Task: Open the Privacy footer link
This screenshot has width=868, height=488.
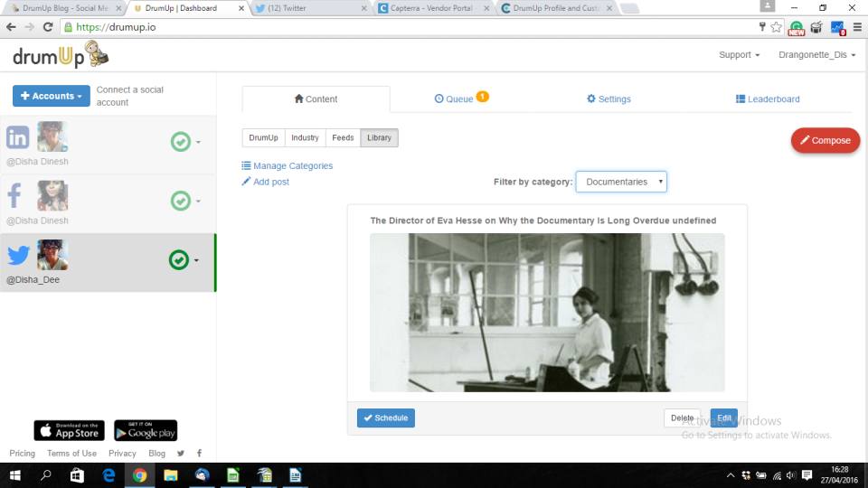Action: pos(122,453)
